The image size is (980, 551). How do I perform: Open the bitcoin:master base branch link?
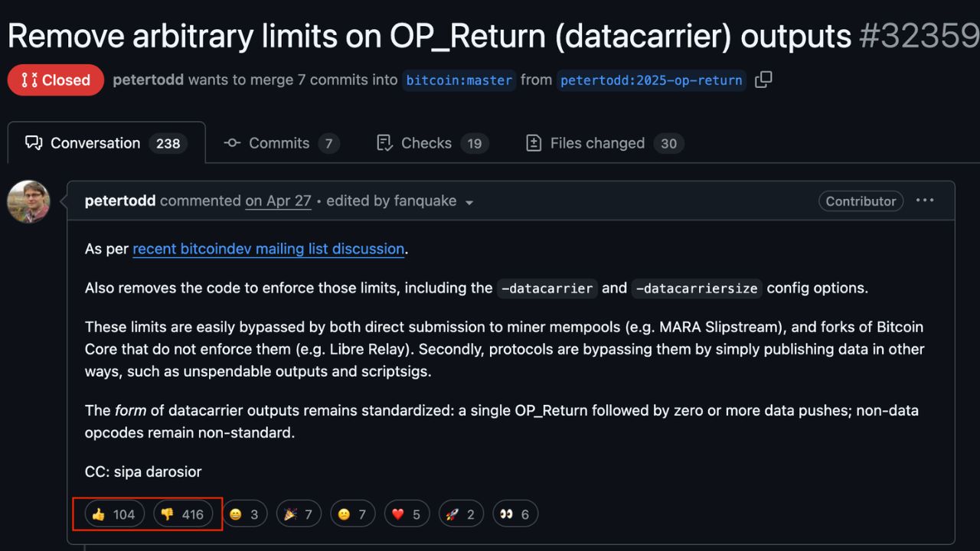tap(459, 80)
